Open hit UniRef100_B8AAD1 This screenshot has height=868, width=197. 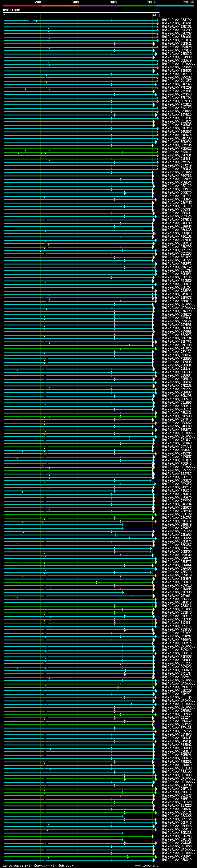[x=177, y=37]
